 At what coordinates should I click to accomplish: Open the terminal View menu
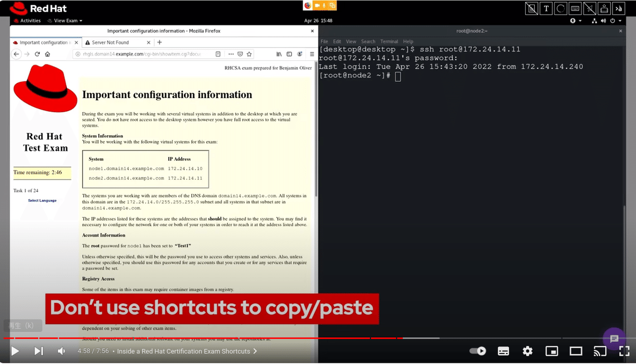pos(351,41)
